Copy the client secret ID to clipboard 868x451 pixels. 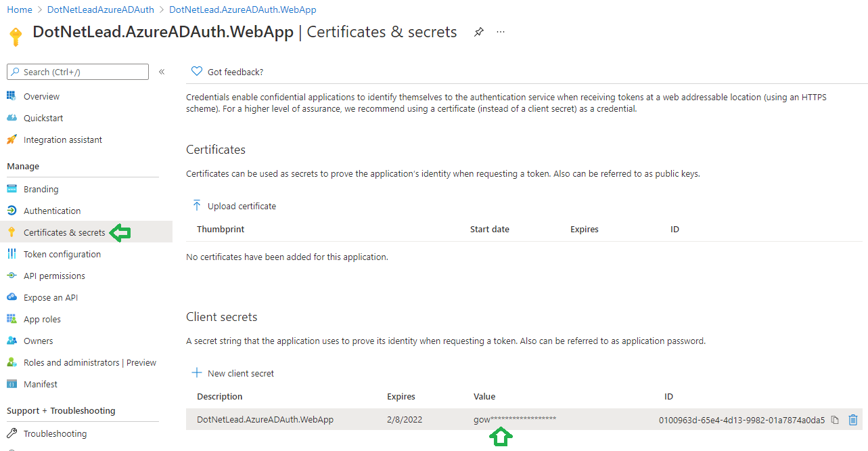pos(835,420)
